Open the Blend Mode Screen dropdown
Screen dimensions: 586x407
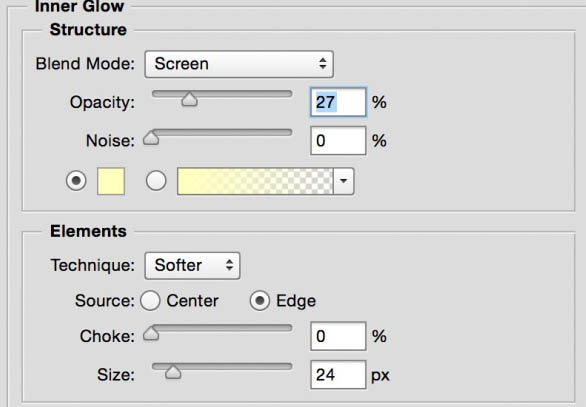coord(239,64)
